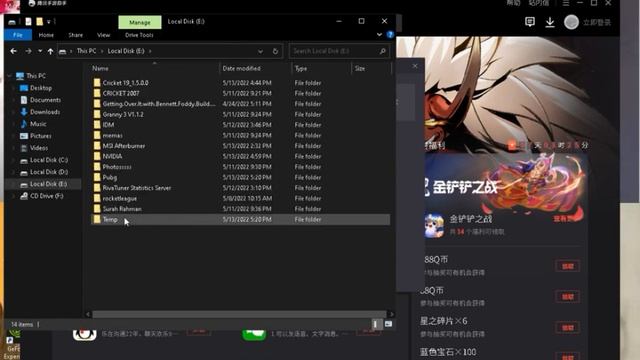
Task: Select the CRICKET 2007 folder
Action: pos(121,93)
